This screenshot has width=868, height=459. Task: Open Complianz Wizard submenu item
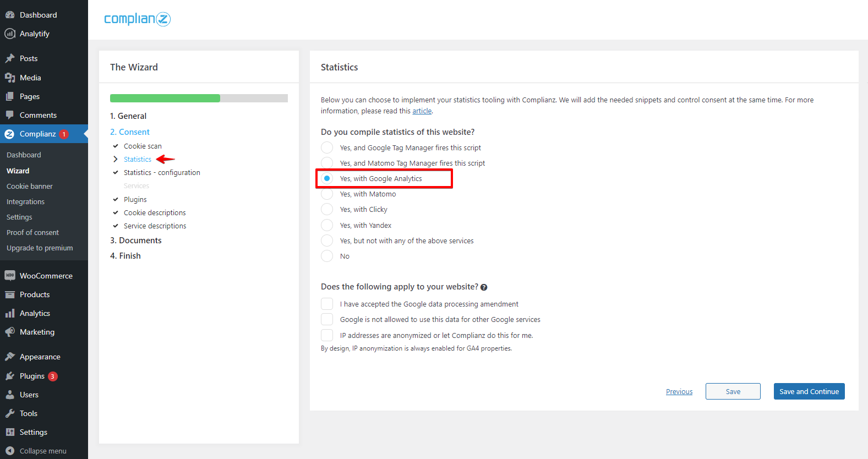(18, 171)
